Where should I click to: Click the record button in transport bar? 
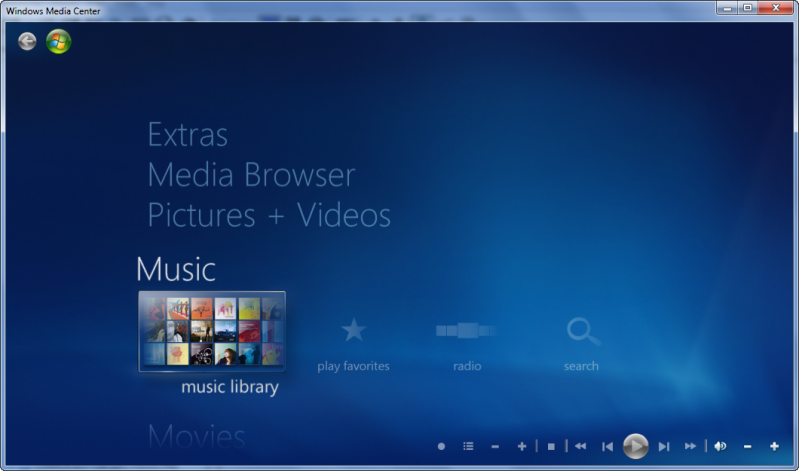tap(441, 447)
